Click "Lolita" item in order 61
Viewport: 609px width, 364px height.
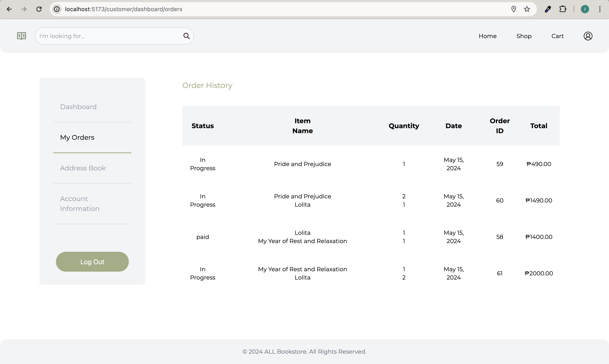coord(303,277)
